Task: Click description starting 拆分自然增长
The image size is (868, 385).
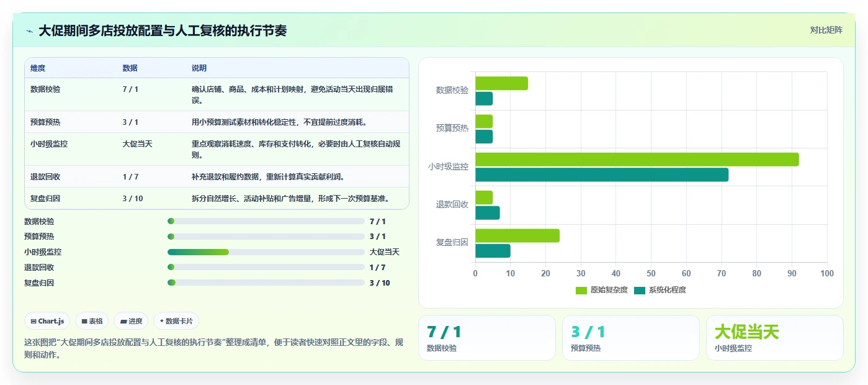Action: point(291,198)
